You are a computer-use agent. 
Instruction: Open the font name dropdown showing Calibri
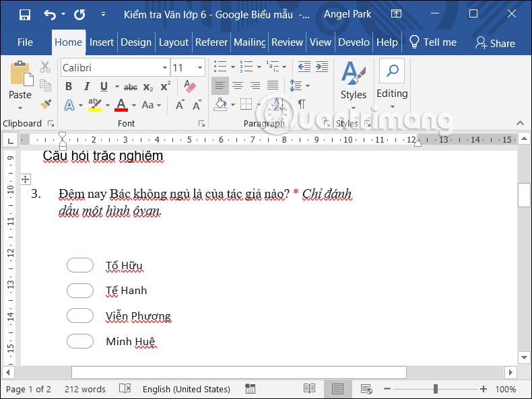pyautogui.click(x=164, y=67)
